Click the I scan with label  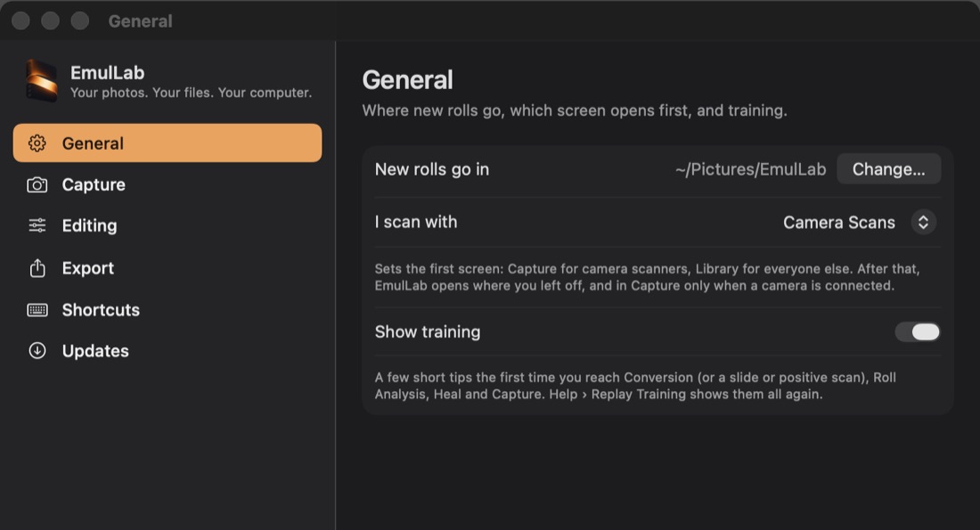pyautogui.click(x=416, y=222)
